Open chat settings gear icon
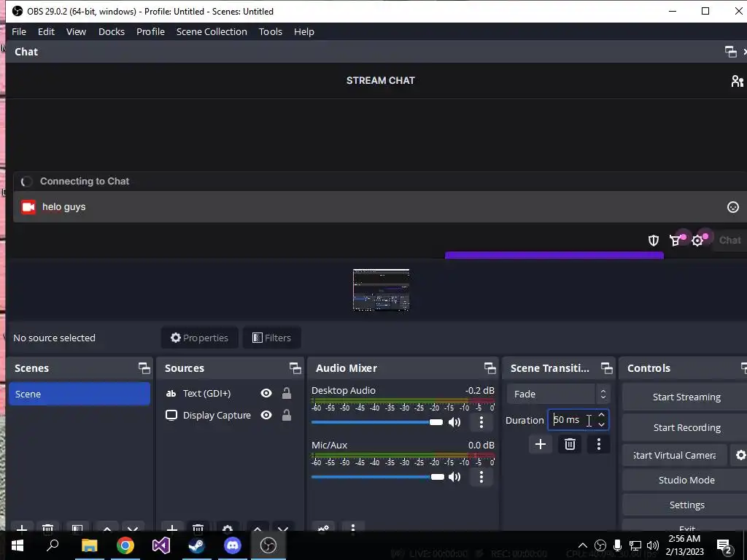Screen dimensions: 747x560 [697, 241]
